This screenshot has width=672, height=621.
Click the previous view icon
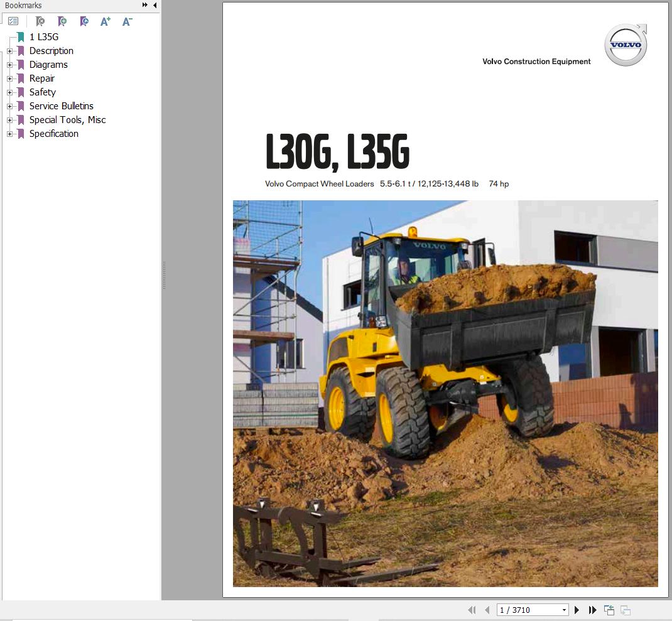[x=608, y=609]
